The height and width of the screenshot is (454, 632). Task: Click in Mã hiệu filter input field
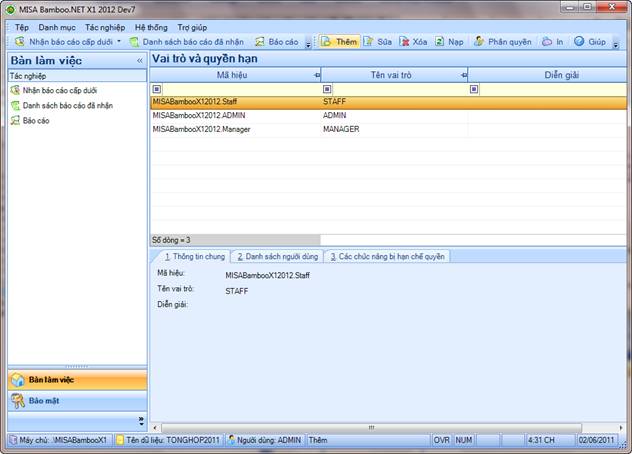[241, 89]
